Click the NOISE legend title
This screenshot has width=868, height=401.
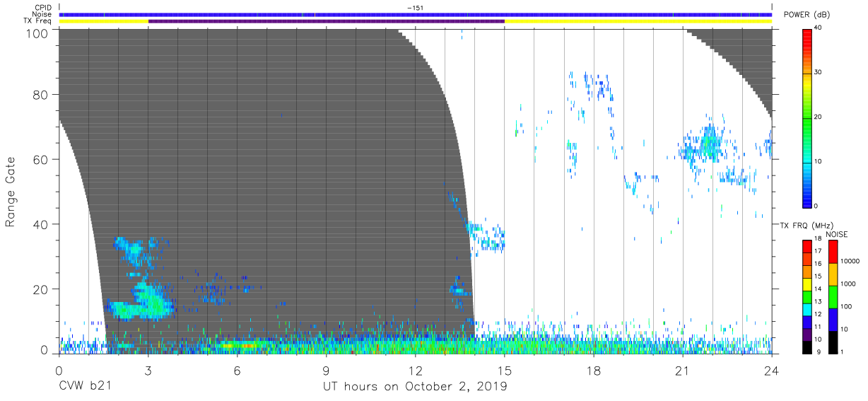[x=837, y=234]
